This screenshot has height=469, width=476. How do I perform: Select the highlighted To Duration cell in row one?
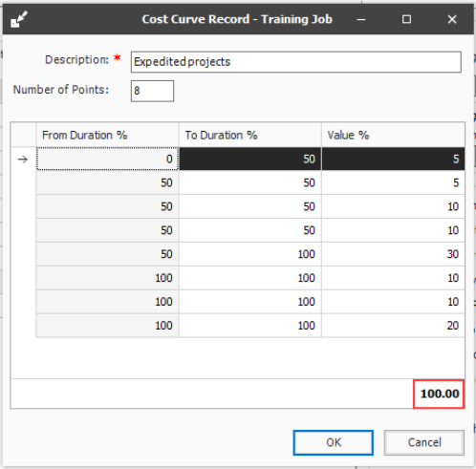(250, 159)
